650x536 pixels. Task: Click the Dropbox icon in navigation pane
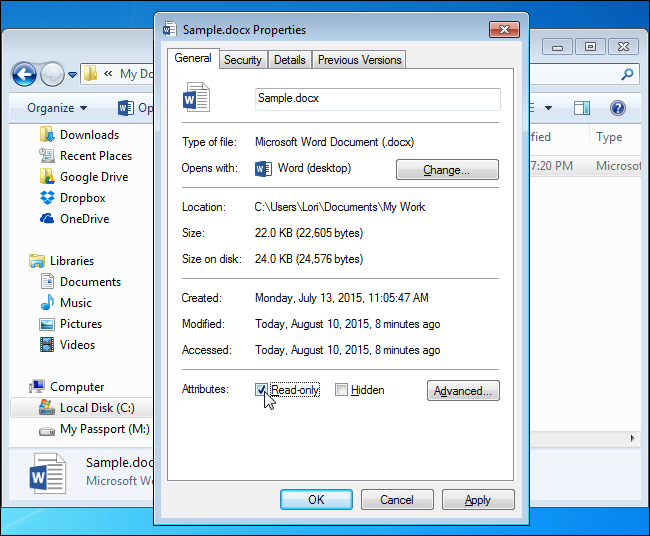tap(47, 198)
